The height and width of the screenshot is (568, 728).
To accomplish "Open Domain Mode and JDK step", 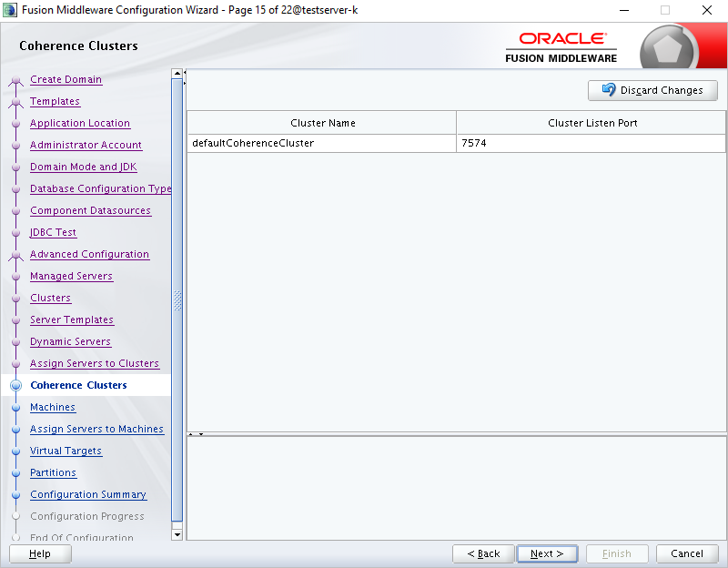I will pos(84,167).
